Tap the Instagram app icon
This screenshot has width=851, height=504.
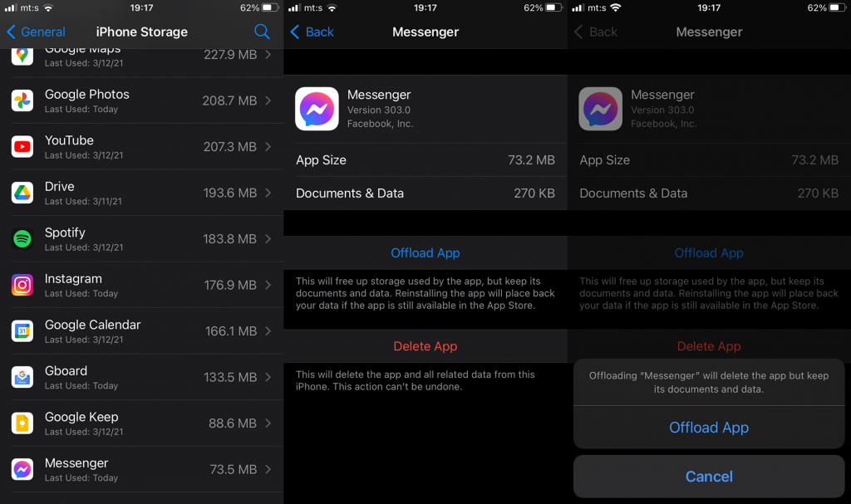[x=22, y=286]
